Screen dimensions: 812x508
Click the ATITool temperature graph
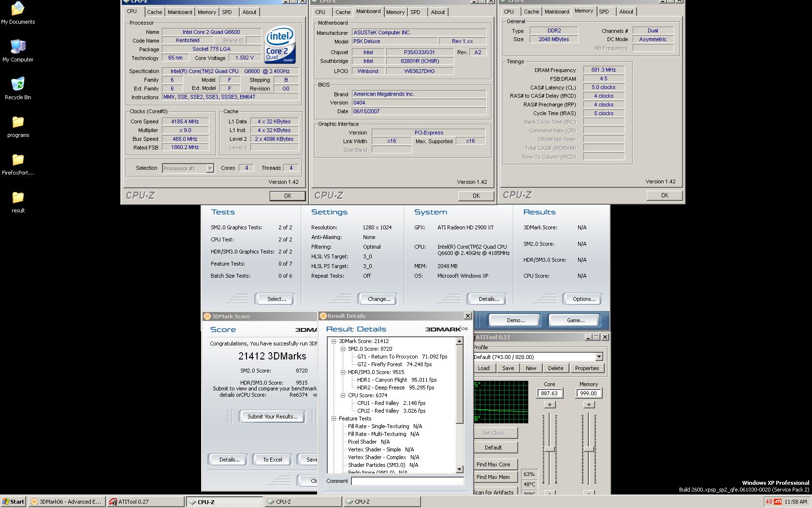tap(501, 402)
